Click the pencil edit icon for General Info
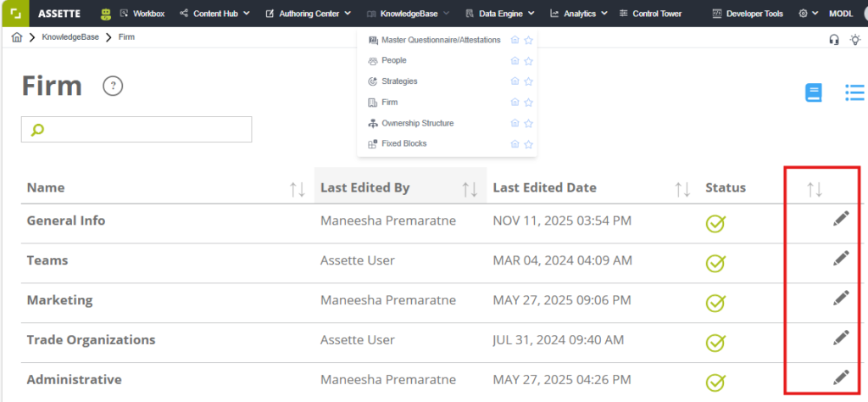Screen dimensions: 868x402 click(x=840, y=220)
